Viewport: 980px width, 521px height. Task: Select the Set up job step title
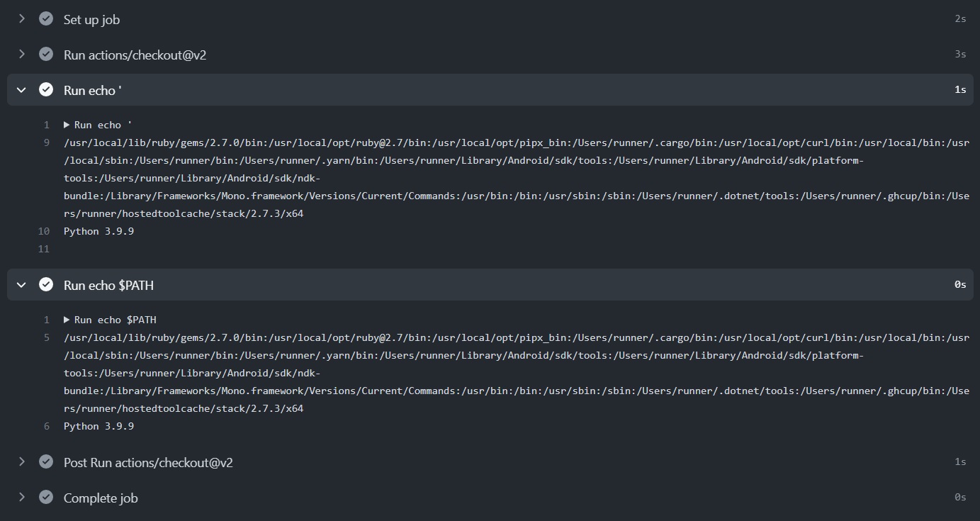[91, 20]
